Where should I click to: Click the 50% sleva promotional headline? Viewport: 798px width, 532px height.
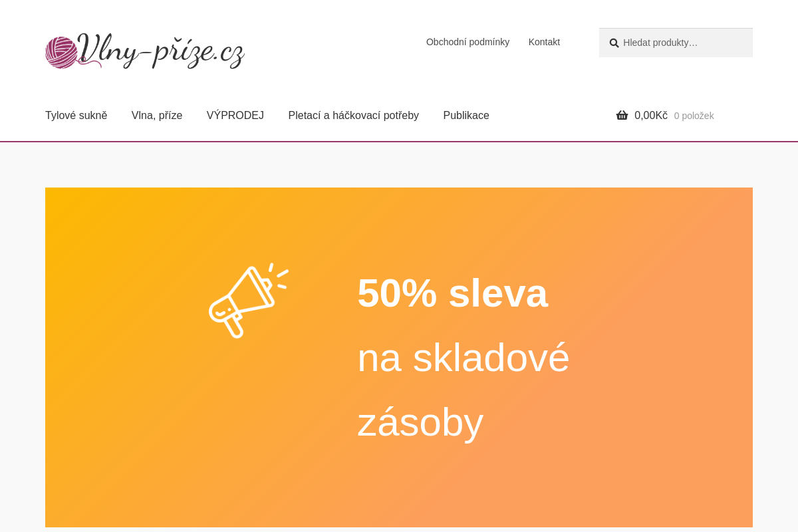[452, 293]
